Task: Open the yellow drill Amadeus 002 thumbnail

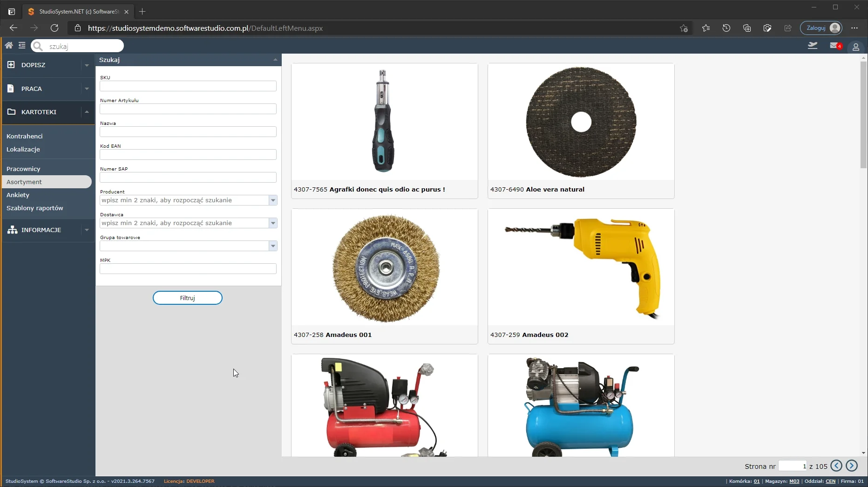Action: (x=581, y=267)
